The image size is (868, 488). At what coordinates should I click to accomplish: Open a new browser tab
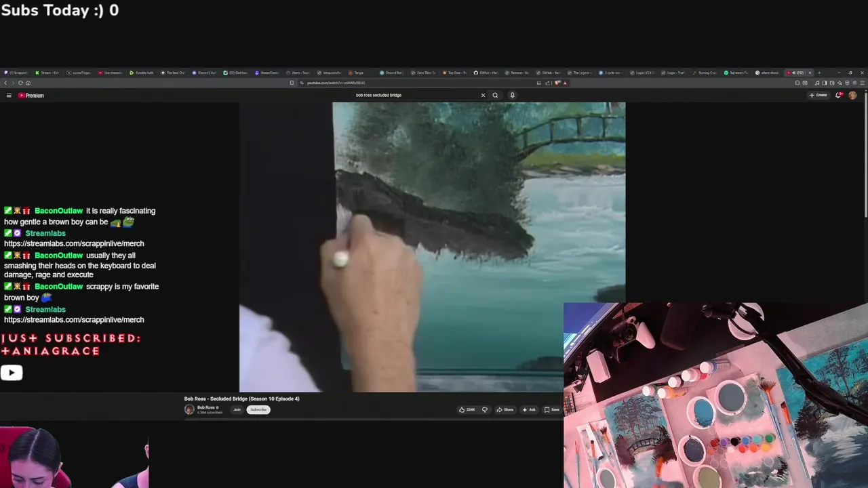(818, 73)
